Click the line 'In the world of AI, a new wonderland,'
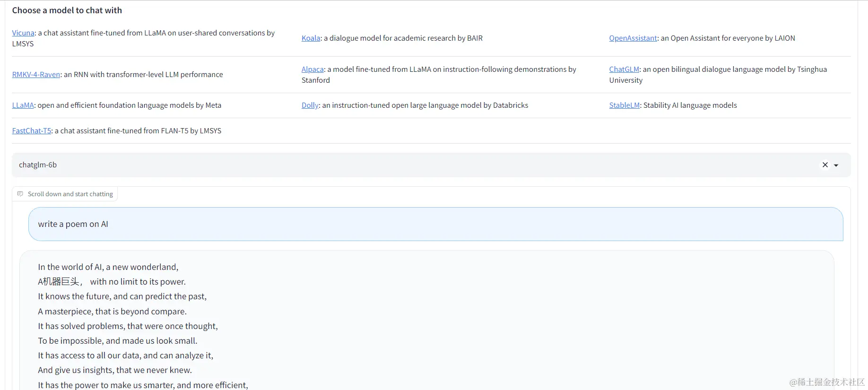868x390 pixels. point(108,267)
